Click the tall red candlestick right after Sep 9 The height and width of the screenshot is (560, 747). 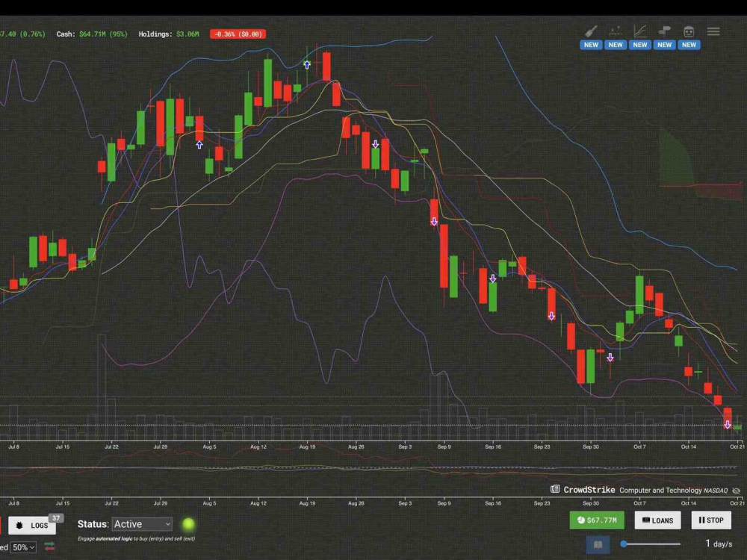(x=444, y=256)
